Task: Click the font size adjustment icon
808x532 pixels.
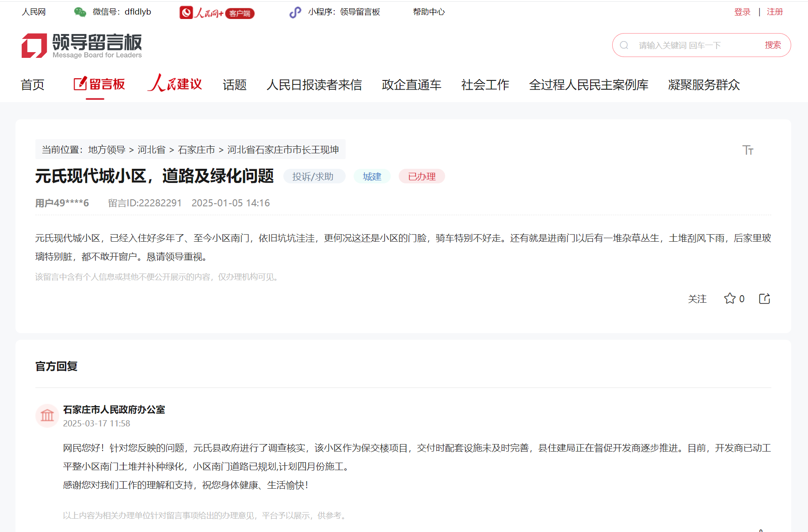Action: 747,150
